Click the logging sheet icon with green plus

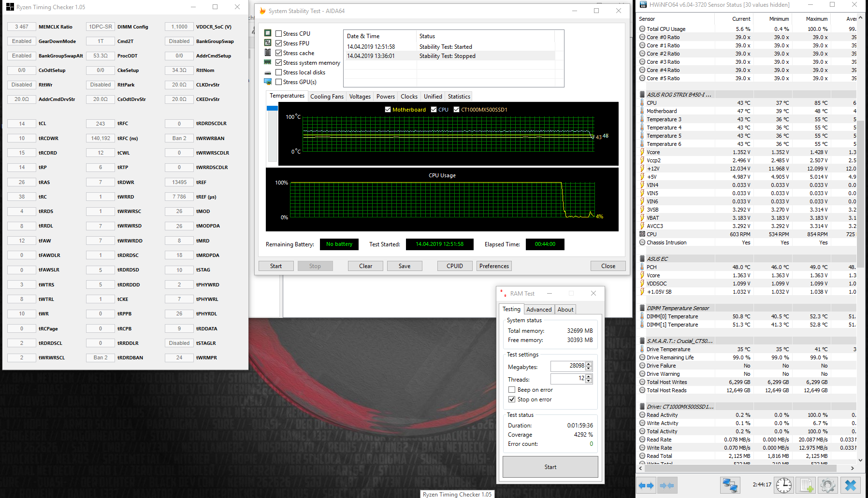[x=807, y=485]
